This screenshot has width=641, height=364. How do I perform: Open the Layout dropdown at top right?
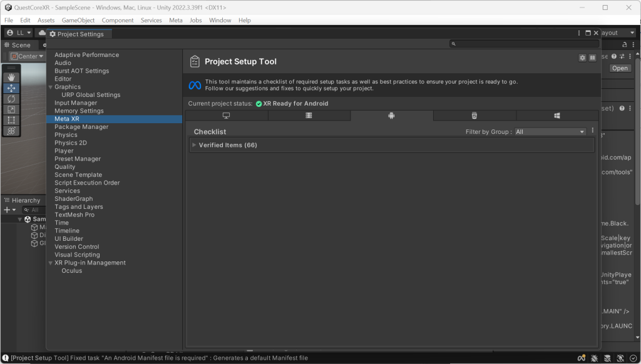(617, 33)
